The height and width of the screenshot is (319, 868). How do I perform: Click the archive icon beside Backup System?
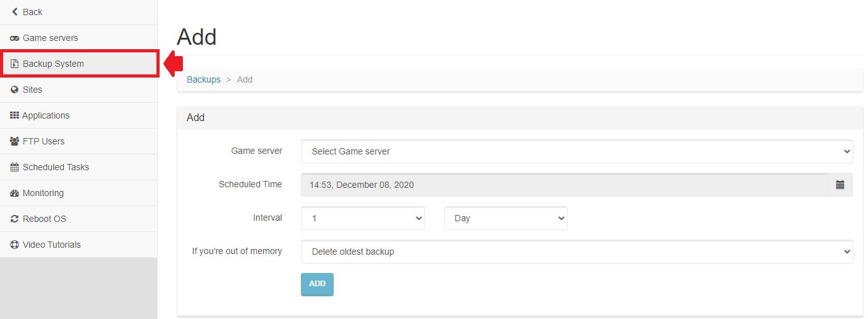[15, 64]
